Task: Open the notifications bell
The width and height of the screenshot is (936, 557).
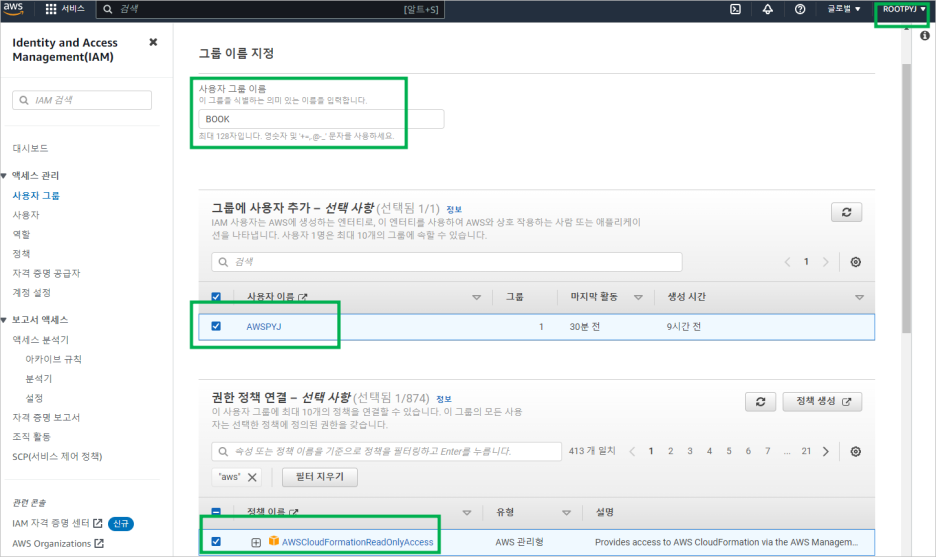Action: (x=768, y=9)
